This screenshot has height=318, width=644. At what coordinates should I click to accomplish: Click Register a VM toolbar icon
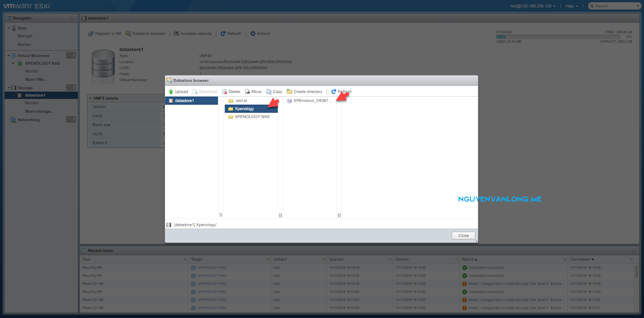coord(91,34)
